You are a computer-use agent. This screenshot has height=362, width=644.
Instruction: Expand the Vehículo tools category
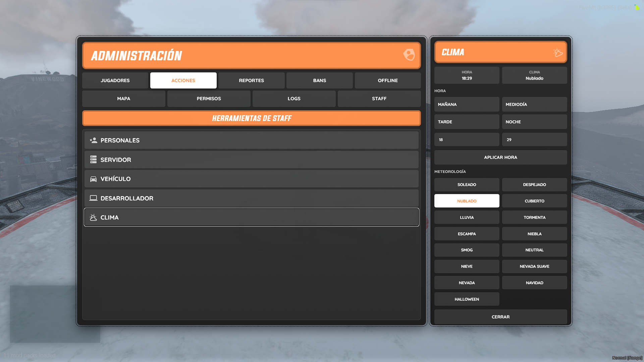(x=251, y=179)
